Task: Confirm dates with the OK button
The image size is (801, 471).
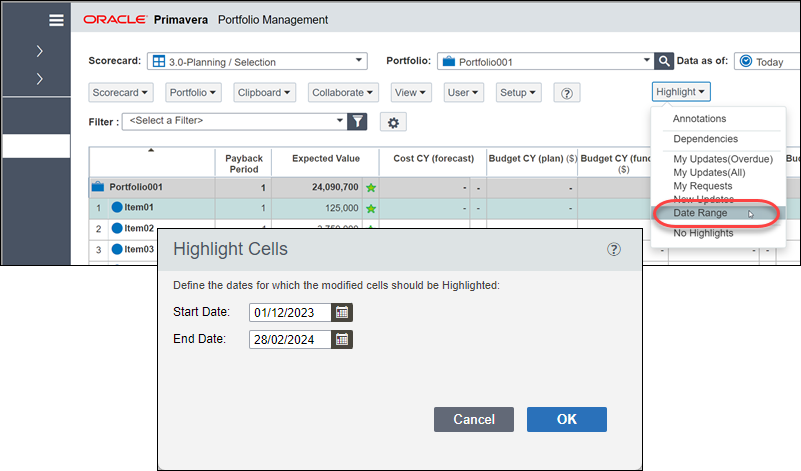Action: click(x=567, y=419)
